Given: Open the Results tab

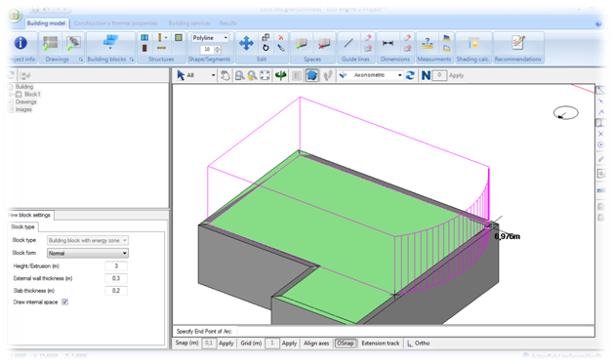Looking at the screenshot, I should point(227,23).
